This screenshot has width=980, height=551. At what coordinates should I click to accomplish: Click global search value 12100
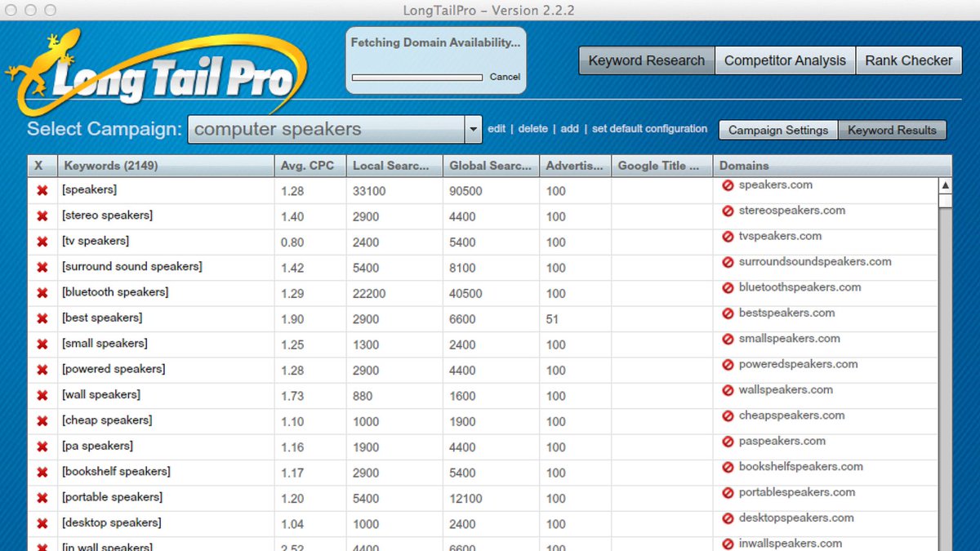(x=465, y=499)
